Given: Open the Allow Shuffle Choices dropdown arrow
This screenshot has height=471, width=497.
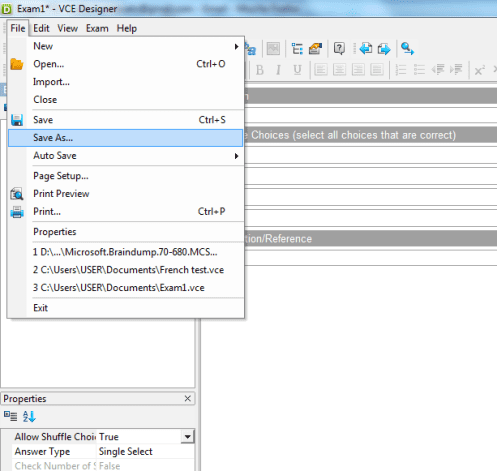Looking at the screenshot, I should [x=188, y=437].
